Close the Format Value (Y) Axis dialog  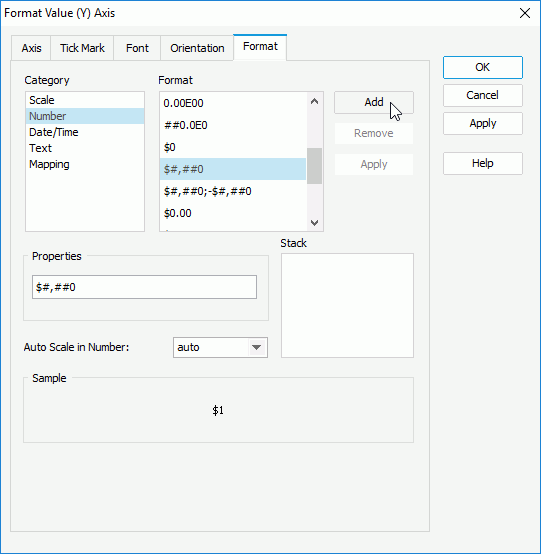point(525,13)
